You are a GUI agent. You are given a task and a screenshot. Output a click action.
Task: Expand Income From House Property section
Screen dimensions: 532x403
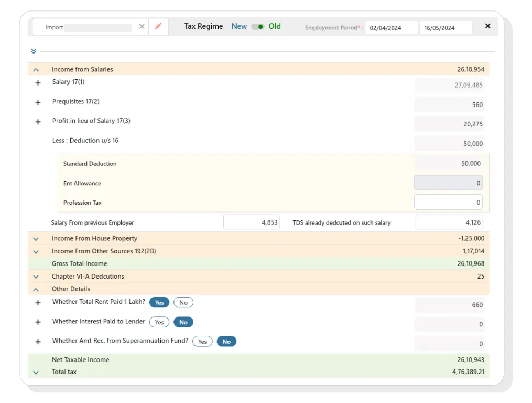click(x=36, y=238)
